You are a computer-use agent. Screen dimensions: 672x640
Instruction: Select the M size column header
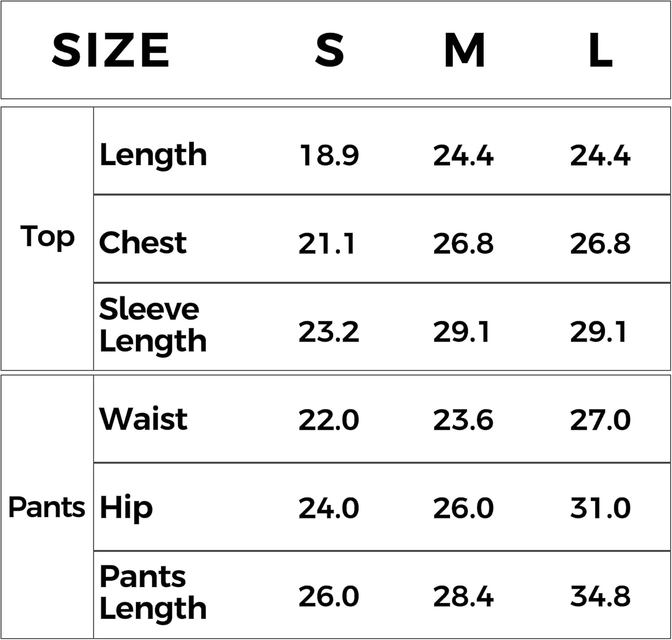click(464, 50)
